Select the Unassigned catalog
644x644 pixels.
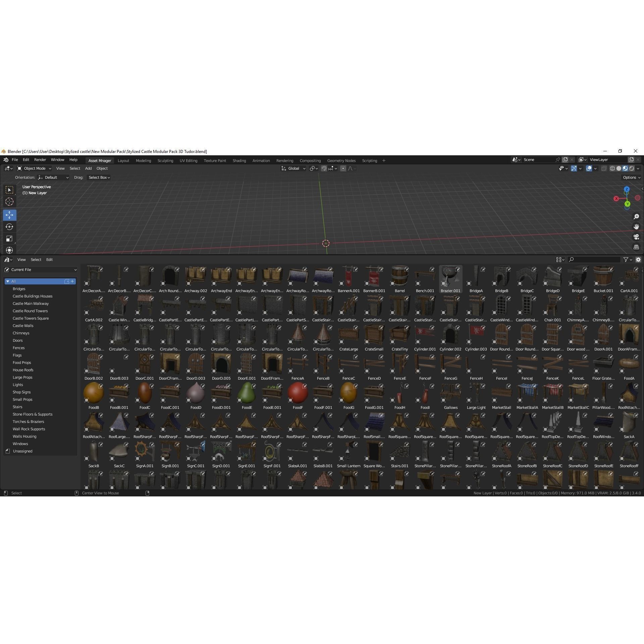pos(22,451)
